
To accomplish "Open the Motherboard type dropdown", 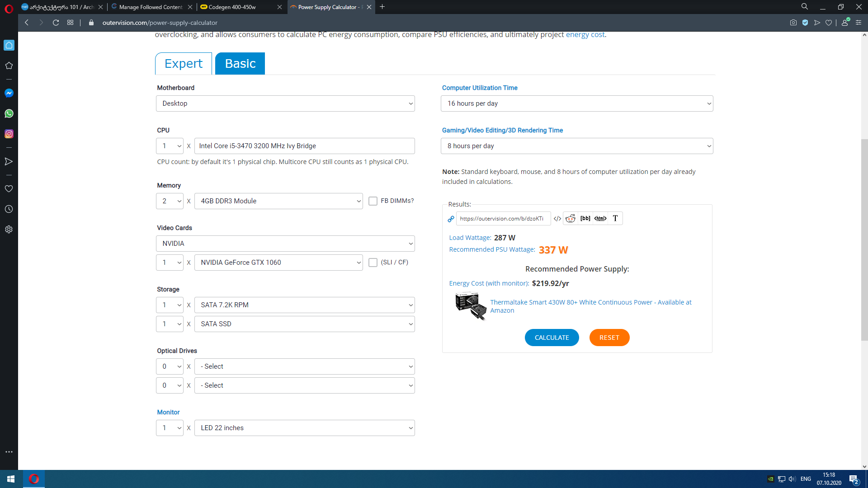I will [x=285, y=103].
